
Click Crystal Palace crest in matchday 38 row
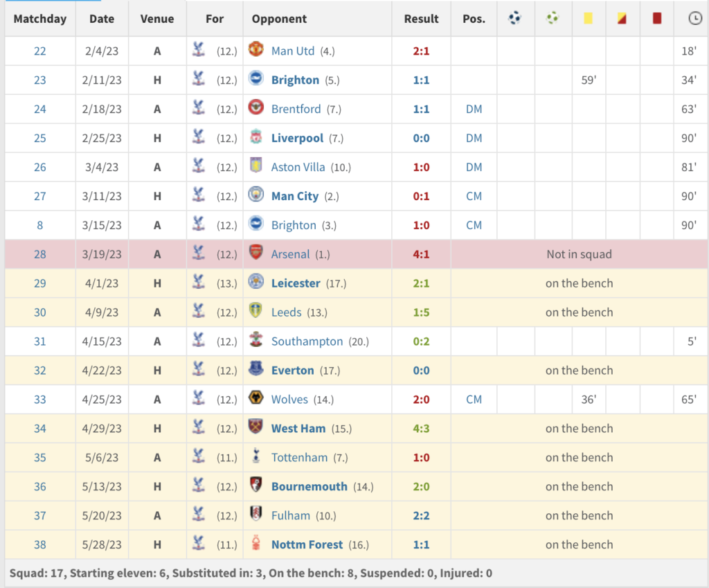(199, 542)
